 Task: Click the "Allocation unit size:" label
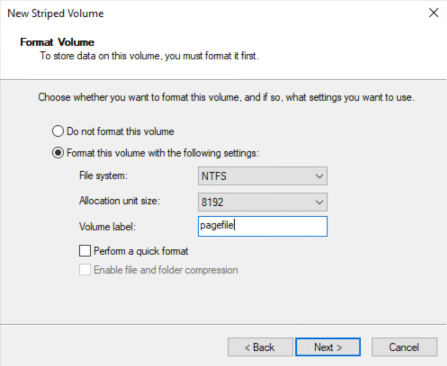[x=120, y=201]
